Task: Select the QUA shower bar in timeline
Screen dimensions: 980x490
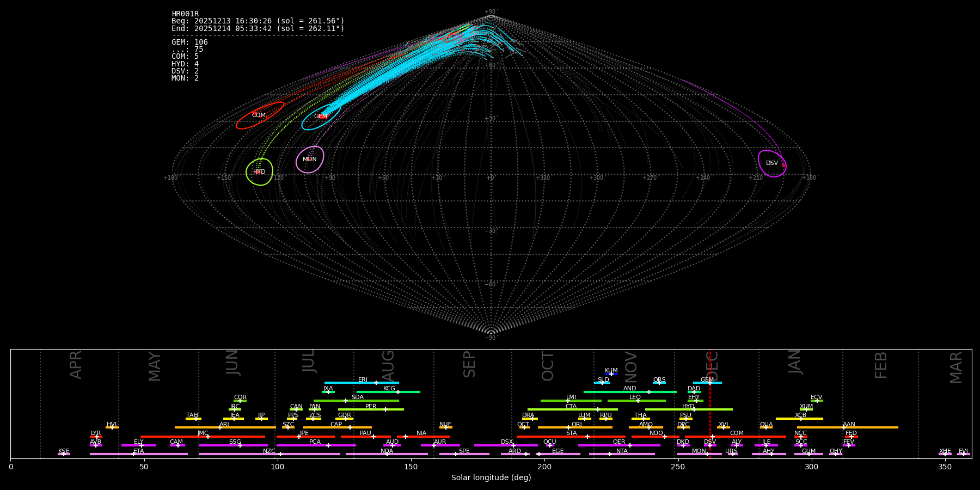Action: (766, 427)
